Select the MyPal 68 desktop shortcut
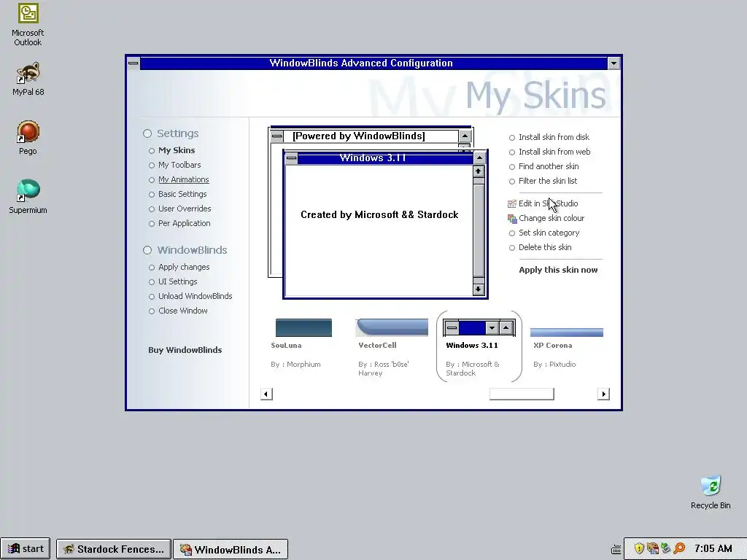The image size is (747, 560). (x=28, y=79)
